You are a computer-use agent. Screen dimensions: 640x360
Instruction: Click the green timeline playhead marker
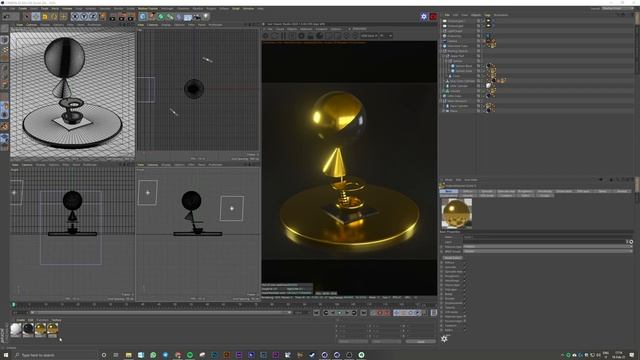coord(13,304)
